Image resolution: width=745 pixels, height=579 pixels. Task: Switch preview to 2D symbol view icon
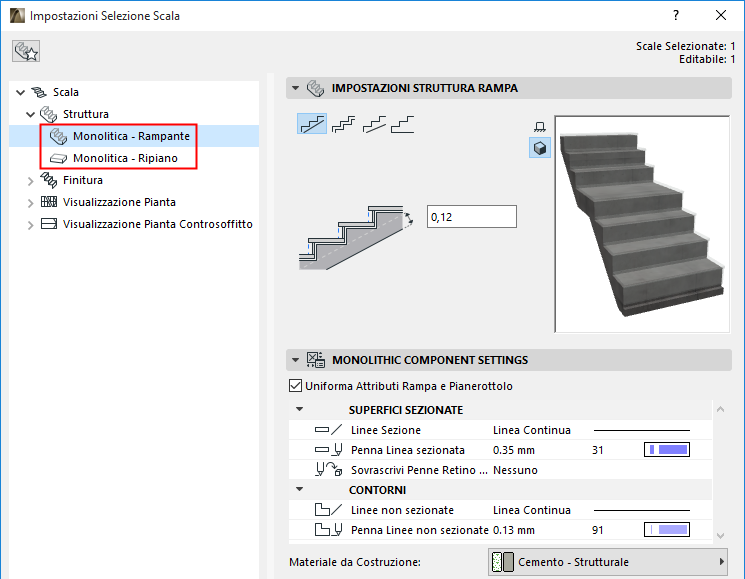(x=540, y=127)
